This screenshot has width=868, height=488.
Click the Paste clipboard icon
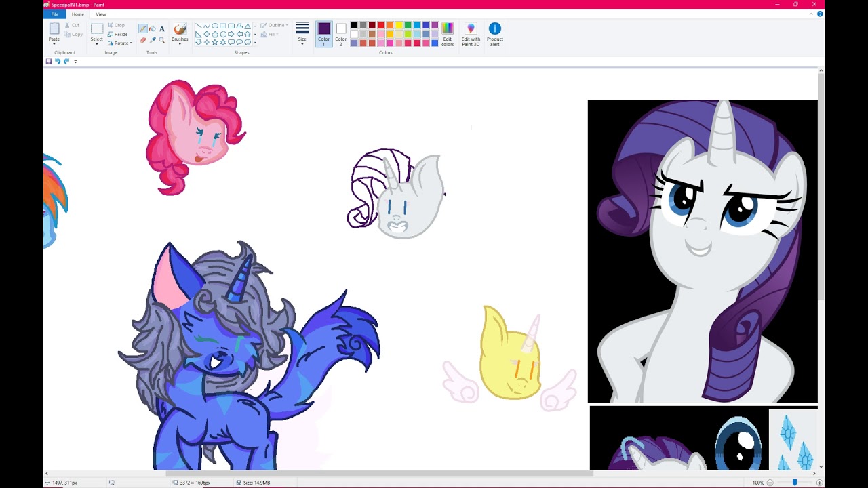click(54, 28)
